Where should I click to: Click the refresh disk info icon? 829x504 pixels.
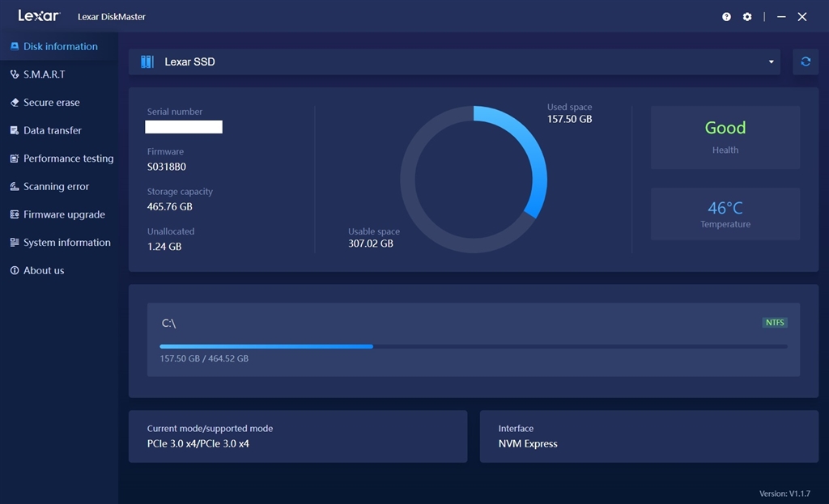(806, 61)
